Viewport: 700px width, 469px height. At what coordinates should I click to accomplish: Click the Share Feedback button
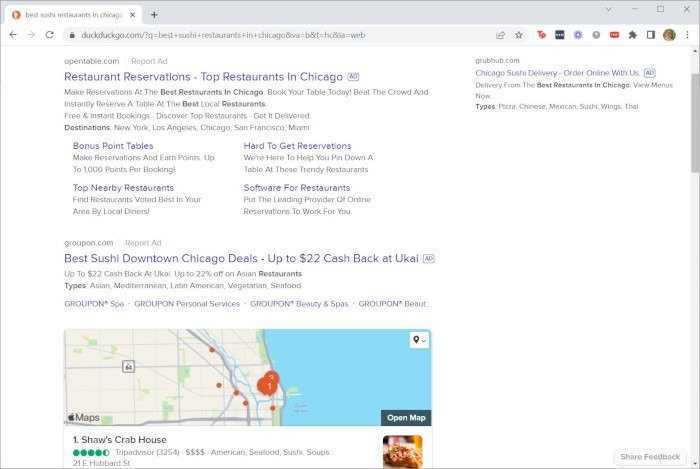pos(650,457)
